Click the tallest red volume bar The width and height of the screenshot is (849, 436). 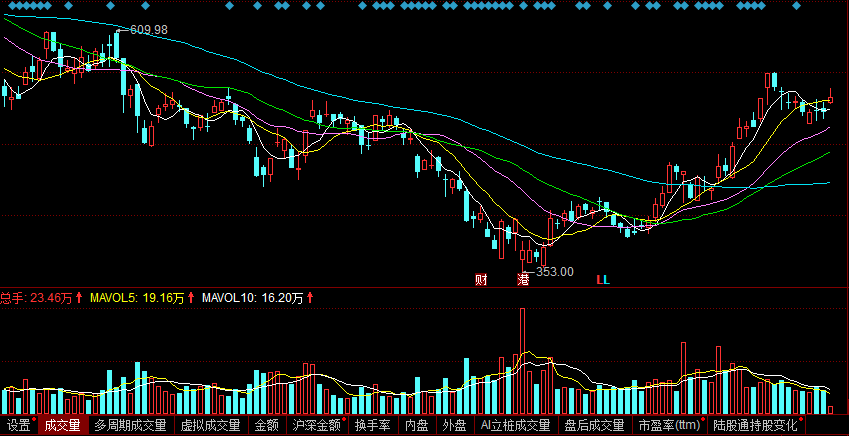click(523, 361)
